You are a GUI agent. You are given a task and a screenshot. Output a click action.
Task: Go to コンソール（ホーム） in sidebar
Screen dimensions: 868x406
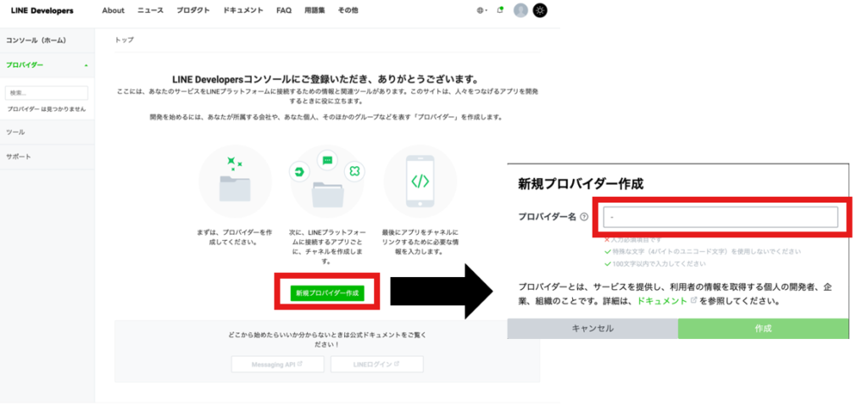(x=36, y=41)
